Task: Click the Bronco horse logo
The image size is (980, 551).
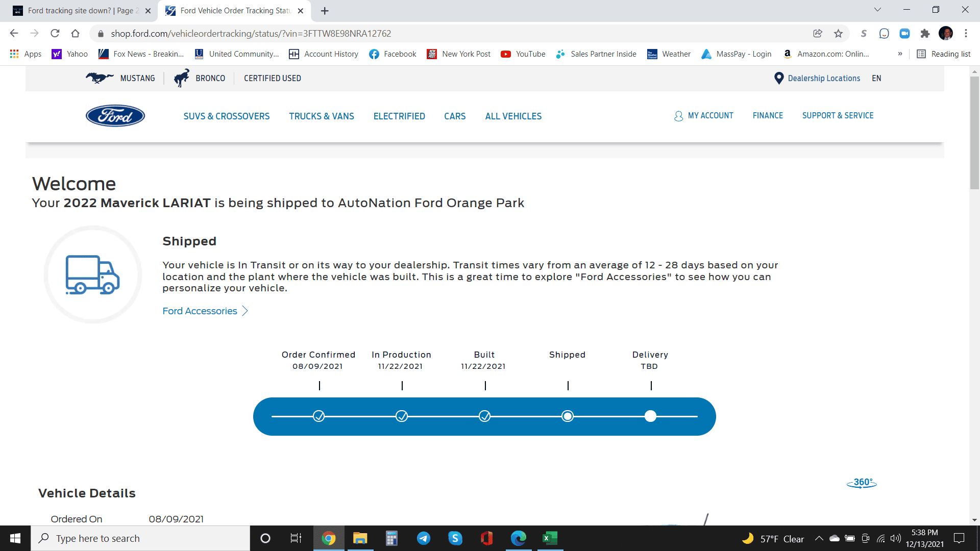Action: 182,78
